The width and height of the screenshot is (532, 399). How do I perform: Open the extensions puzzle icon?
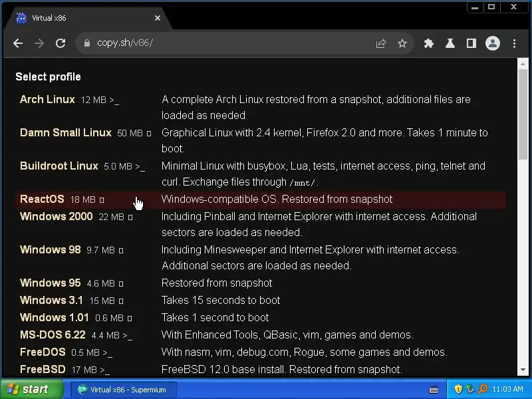(429, 43)
